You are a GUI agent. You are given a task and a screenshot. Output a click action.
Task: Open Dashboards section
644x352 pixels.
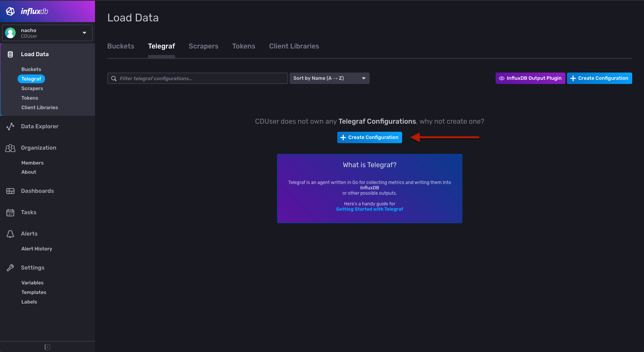point(37,191)
